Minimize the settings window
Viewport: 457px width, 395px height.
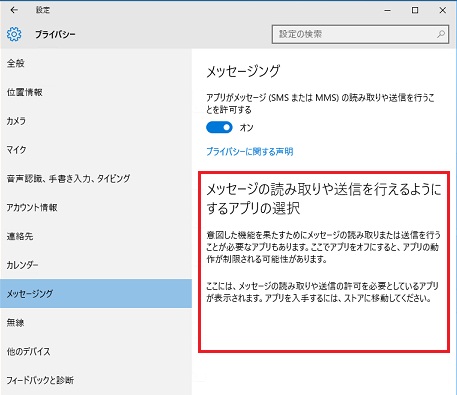click(387, 10)
